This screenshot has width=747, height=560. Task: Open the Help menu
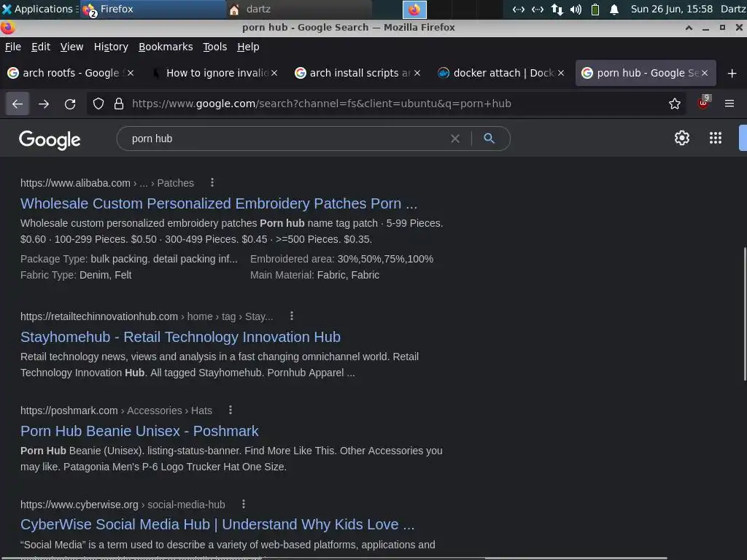click(248, 47)
